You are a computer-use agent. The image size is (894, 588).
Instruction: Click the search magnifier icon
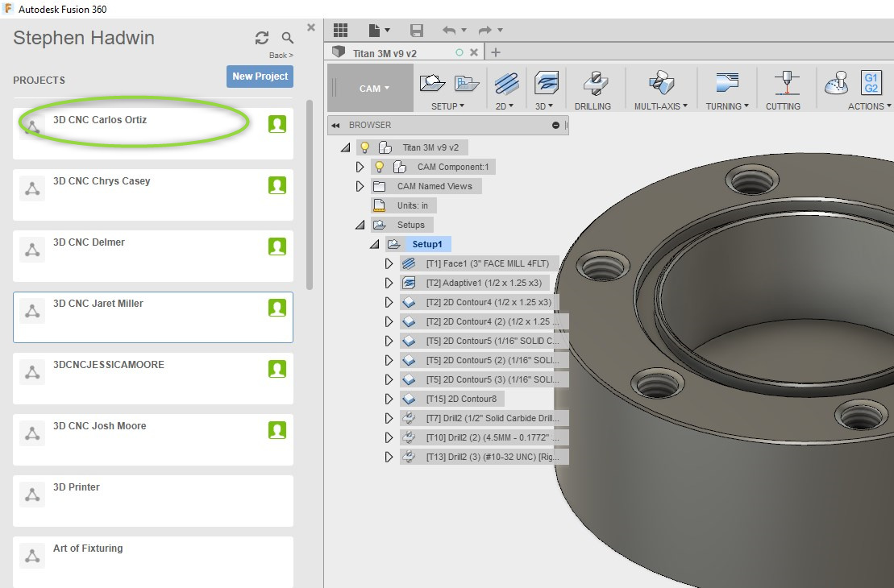point(288,38)
